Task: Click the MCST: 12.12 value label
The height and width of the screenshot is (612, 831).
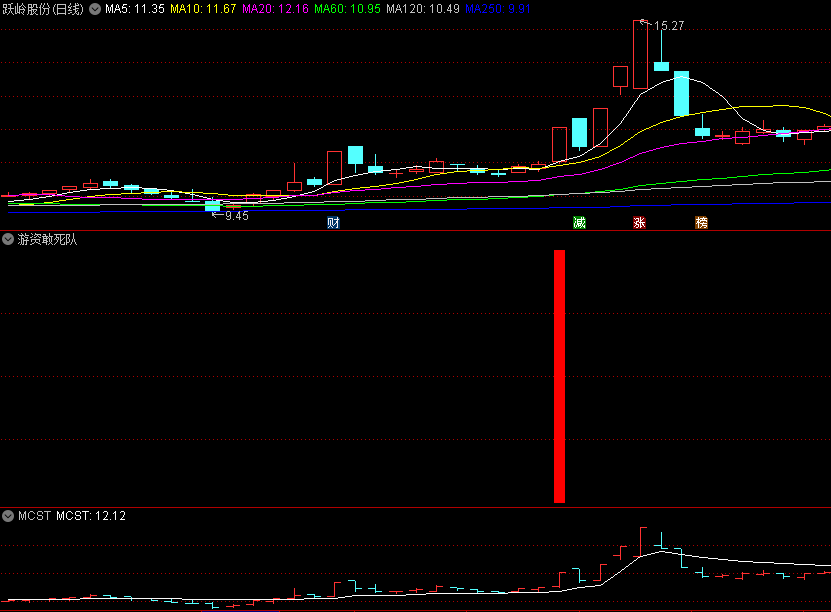Action: (x=91, y=516)
